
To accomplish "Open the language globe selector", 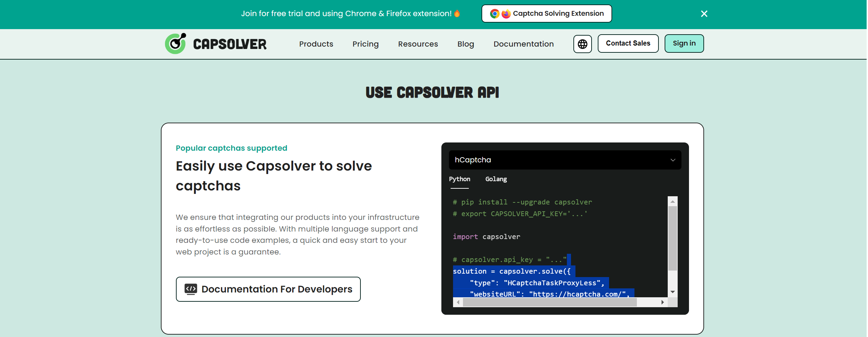I will pos(582,44).
